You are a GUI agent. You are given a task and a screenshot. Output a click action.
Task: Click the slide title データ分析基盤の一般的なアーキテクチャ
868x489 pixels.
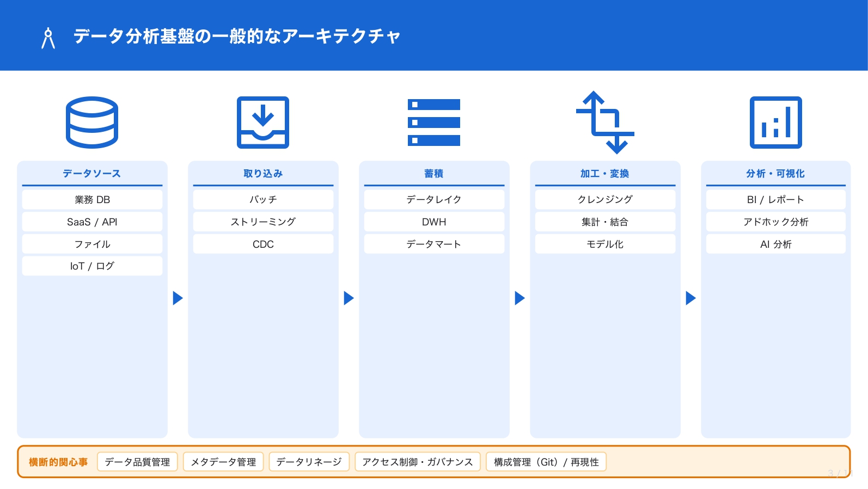[x=237, y=36]
